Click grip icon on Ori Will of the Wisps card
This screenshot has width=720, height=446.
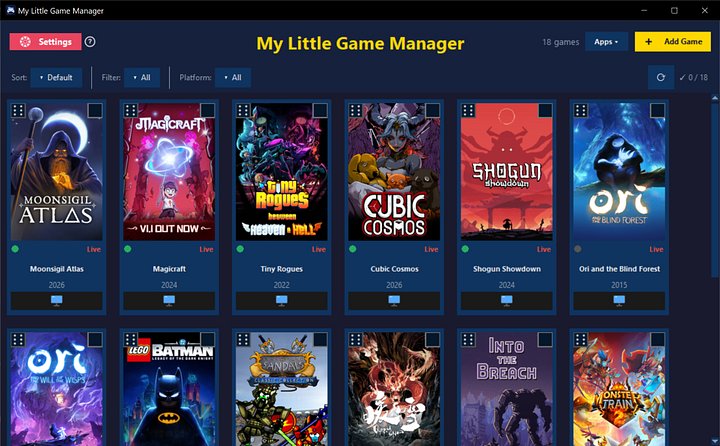point(18,340)
